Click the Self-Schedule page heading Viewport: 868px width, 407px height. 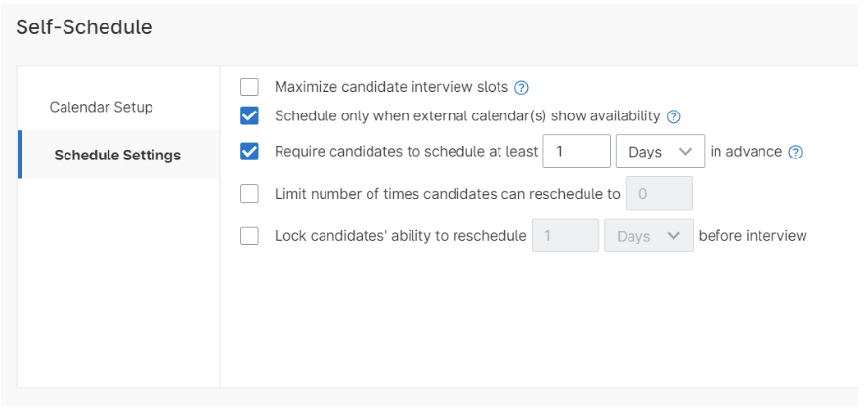point(84,27)
